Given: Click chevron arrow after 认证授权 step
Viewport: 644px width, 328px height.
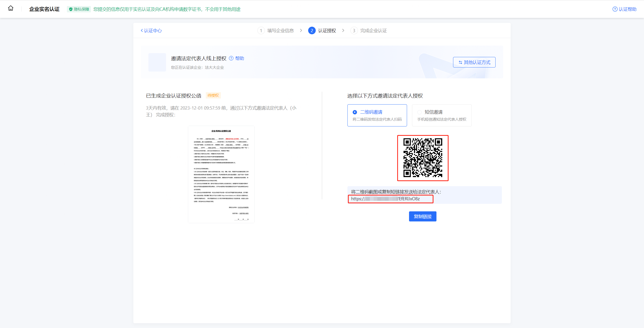Looking at the screenshot, I should 343,30.
